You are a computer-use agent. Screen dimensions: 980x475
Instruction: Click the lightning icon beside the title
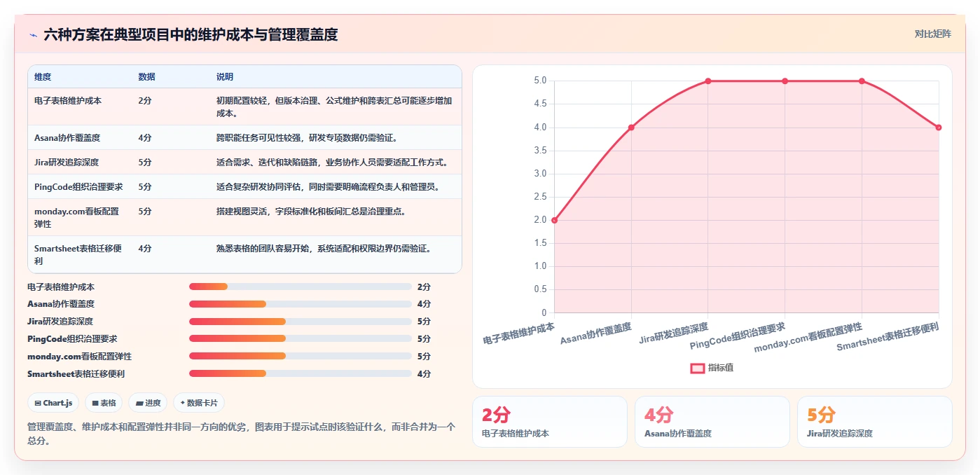click(x=34, y=35)
